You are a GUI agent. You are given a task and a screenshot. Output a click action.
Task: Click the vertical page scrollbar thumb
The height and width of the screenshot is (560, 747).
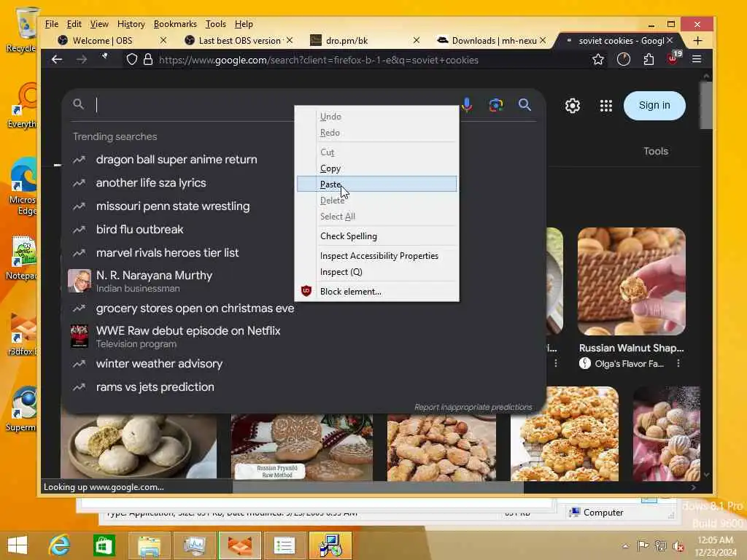pos(706,105)
